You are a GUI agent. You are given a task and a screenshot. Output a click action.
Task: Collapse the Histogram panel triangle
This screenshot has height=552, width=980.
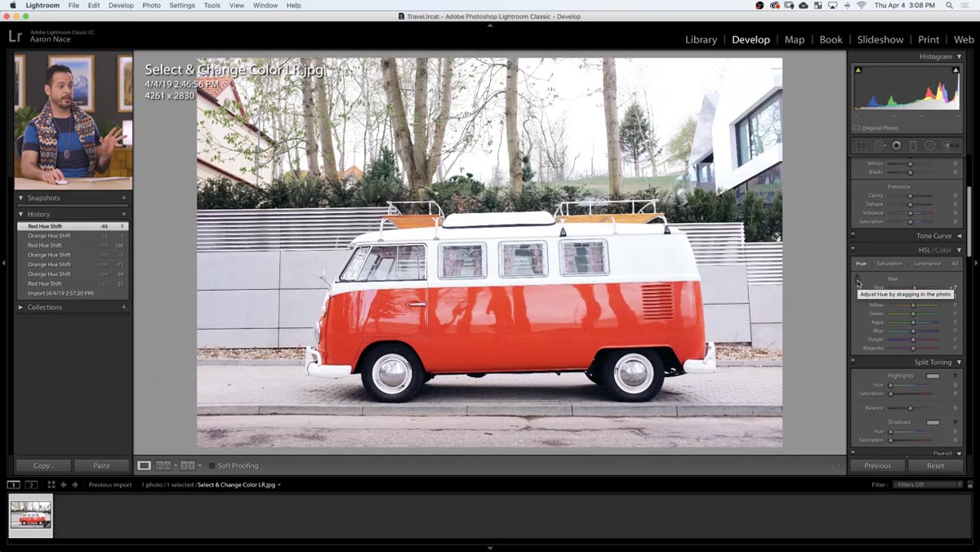(x=959, y=56)
